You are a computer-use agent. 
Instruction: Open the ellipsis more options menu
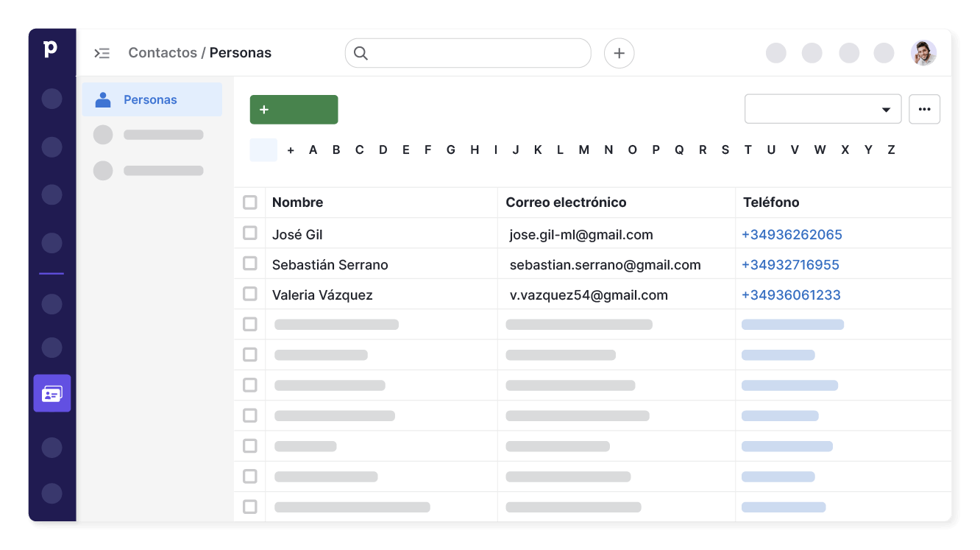[x=924, y=108]
